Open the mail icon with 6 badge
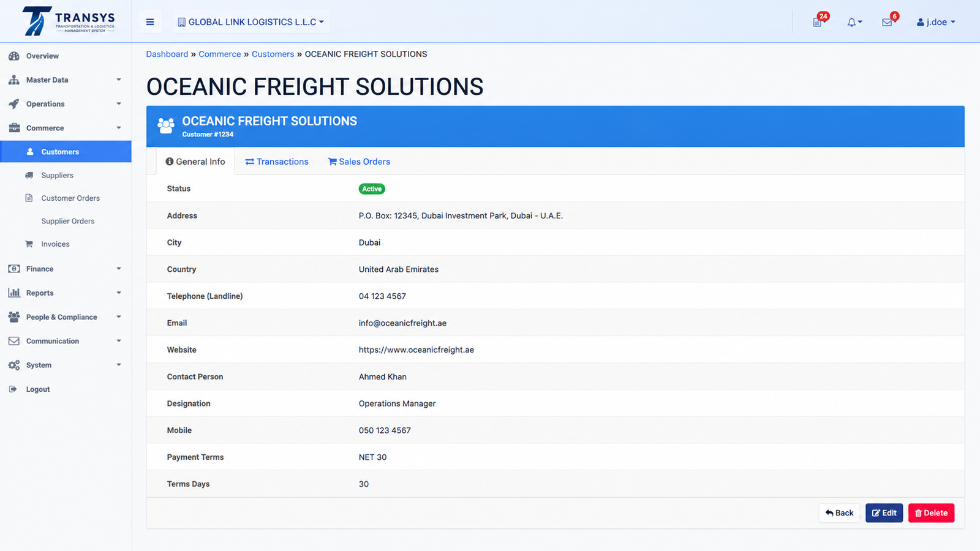Screen dimensions: 980x551 [x=888, y=21]
